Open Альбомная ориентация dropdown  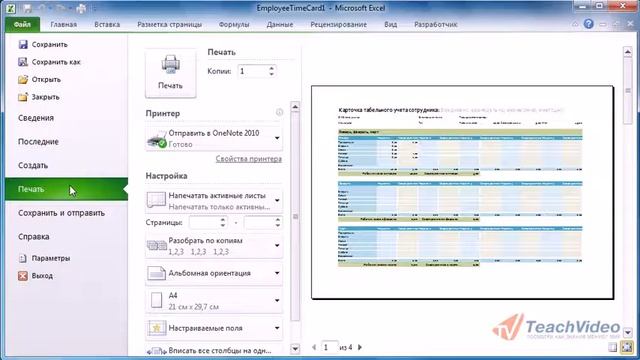tap(214, 273)
